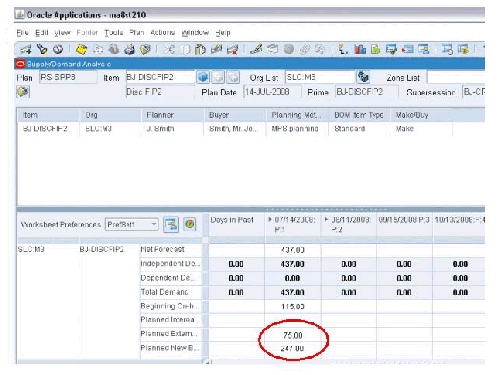
Task: Click the Cut scissors toolbar icon
Action: pos(169,50)
